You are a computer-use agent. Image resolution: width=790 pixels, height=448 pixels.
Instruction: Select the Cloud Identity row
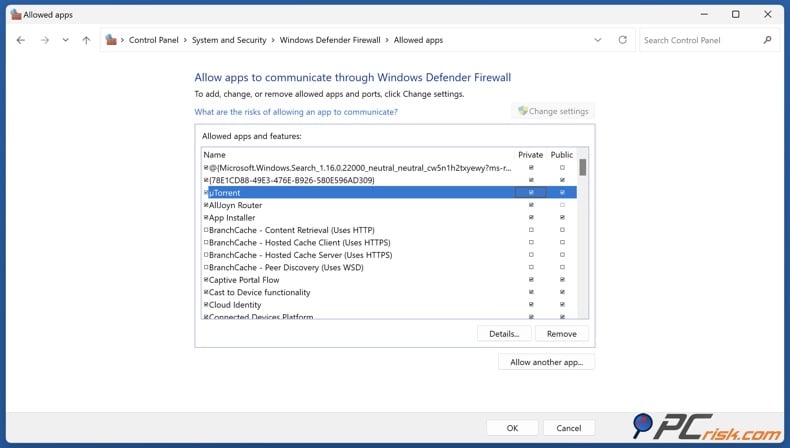(389, 304)
